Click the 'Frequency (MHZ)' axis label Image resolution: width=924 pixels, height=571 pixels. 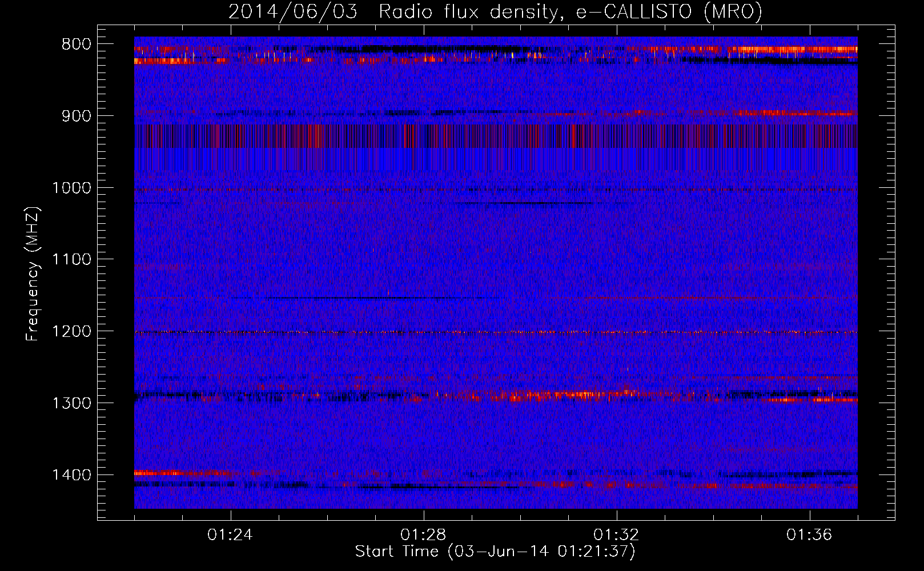33,274
